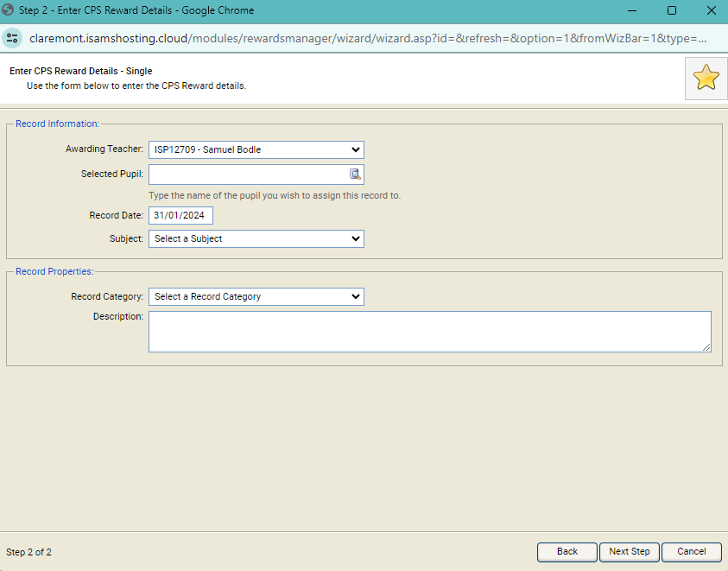Close the Chrome popup window
The height and width of the screenshot is (571, 728).
(712, 10)
